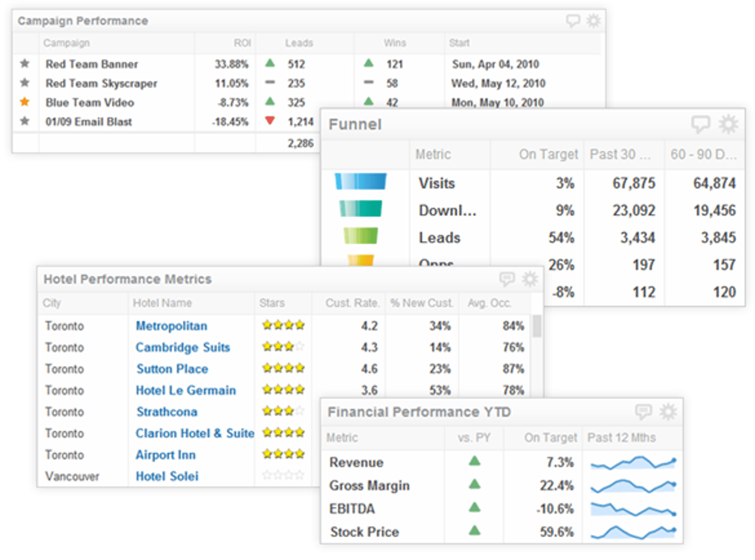Image resolution: width=755 pixels, height=560 pixels.
Task: Click Hotel Solei empty star rating
Action: tap(283, 475)
